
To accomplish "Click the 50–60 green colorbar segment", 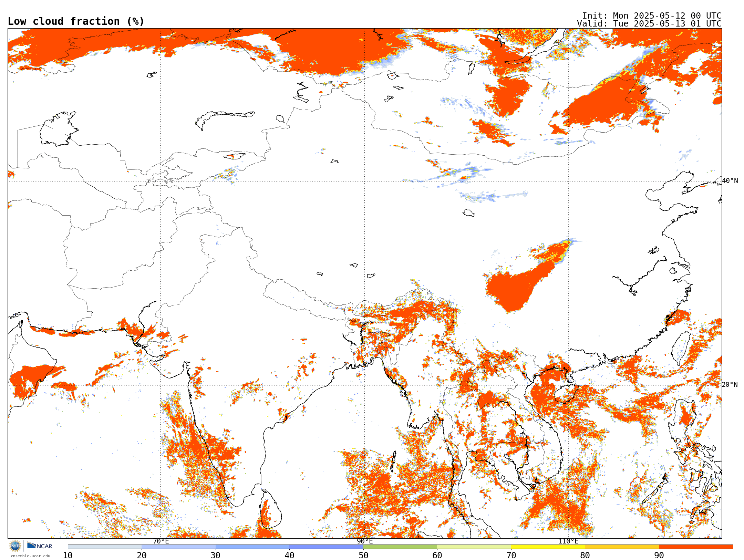I will coord(400,547).
